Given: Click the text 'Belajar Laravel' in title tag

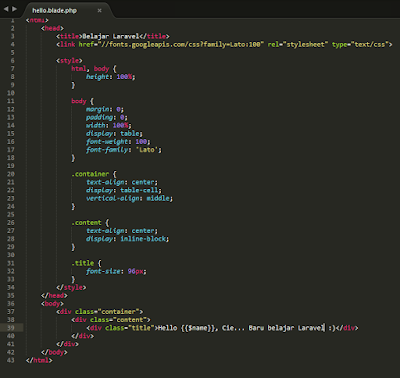Looking at the screenshot, I should coord(110,36).
